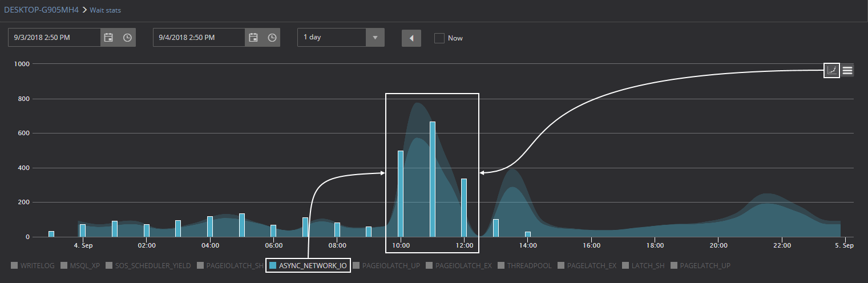Open the chart hamburger menu
Screen dimensions: 868x283
pyautogui.click(x=847, y=70)
